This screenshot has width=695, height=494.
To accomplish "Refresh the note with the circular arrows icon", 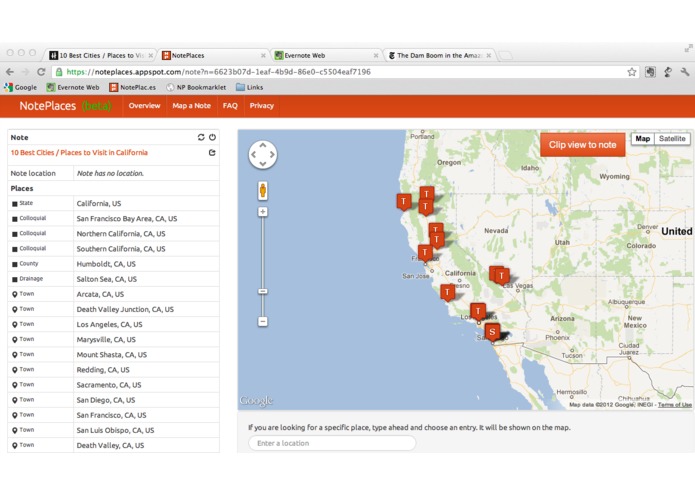I will (201, 137).
